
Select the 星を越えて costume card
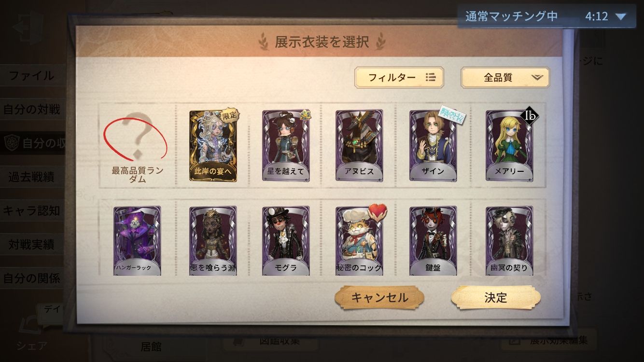[286, 146]
